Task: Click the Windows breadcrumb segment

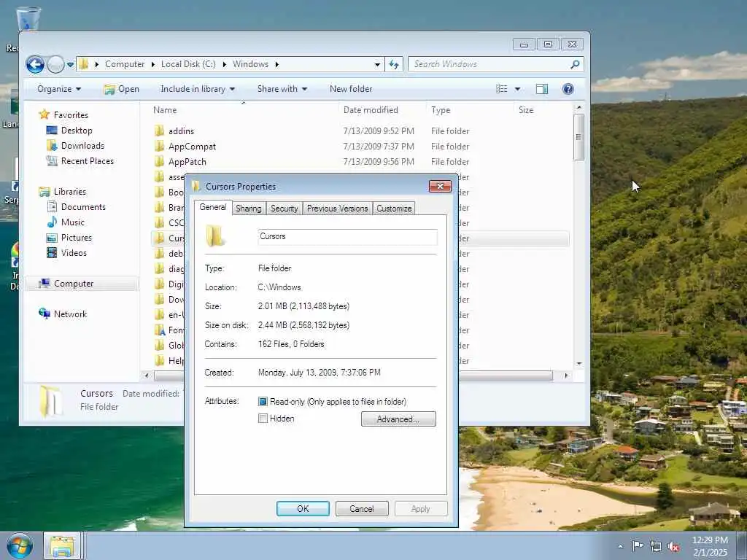Action: point(251,64)
